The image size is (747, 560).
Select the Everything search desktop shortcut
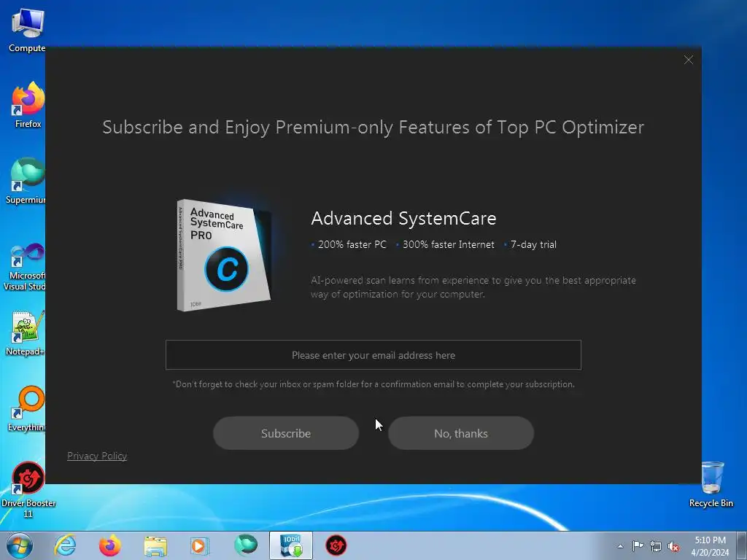(x=27, y=408)
